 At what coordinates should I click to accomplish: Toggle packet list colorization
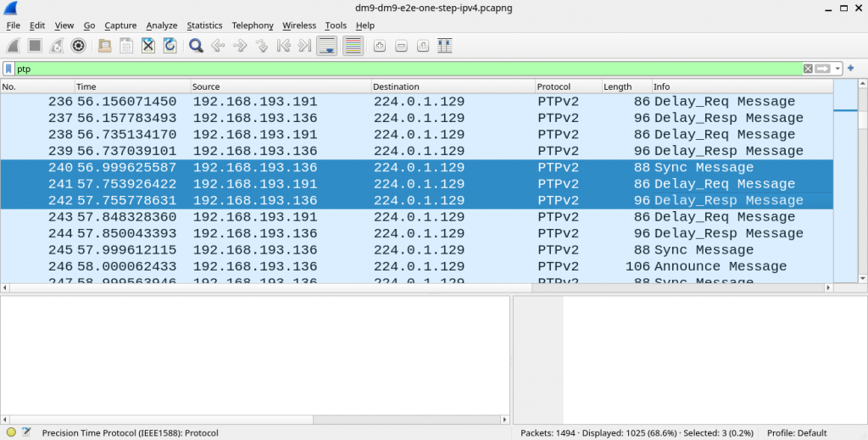[x=353, y=46]
